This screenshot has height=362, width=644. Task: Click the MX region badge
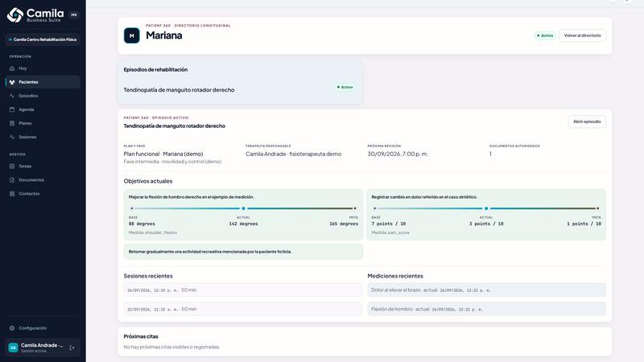pos(74,14)
